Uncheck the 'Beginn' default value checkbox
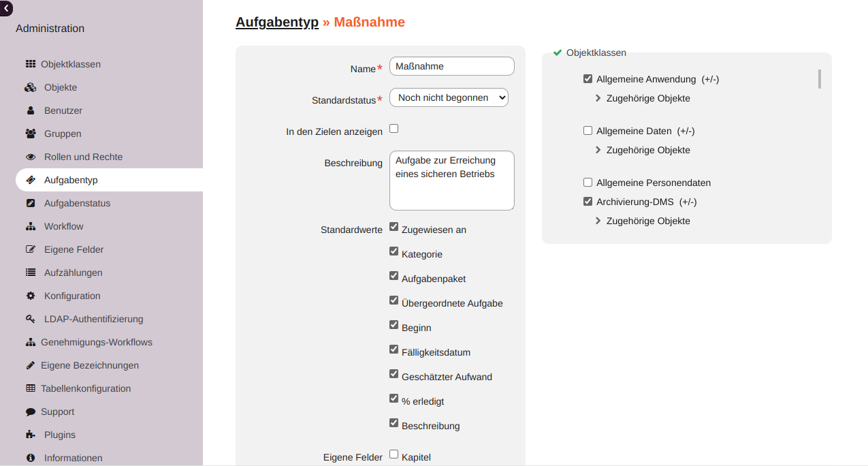868x466 pixels. click(x=393, y=324)
